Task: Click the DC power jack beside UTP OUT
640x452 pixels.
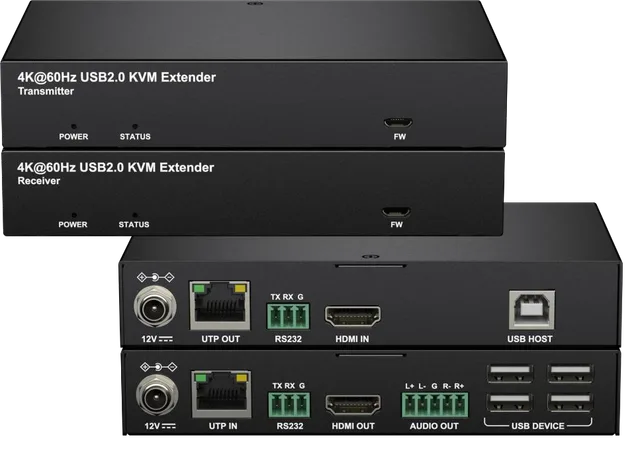Action: (155, 307)
